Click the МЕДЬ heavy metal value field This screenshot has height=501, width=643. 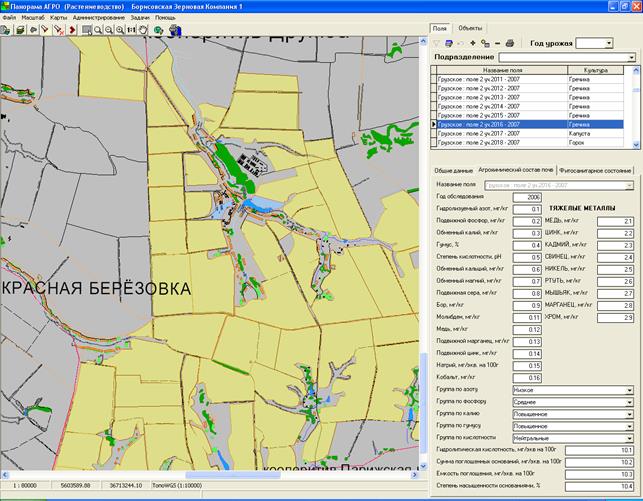click(x=615, y=221)
